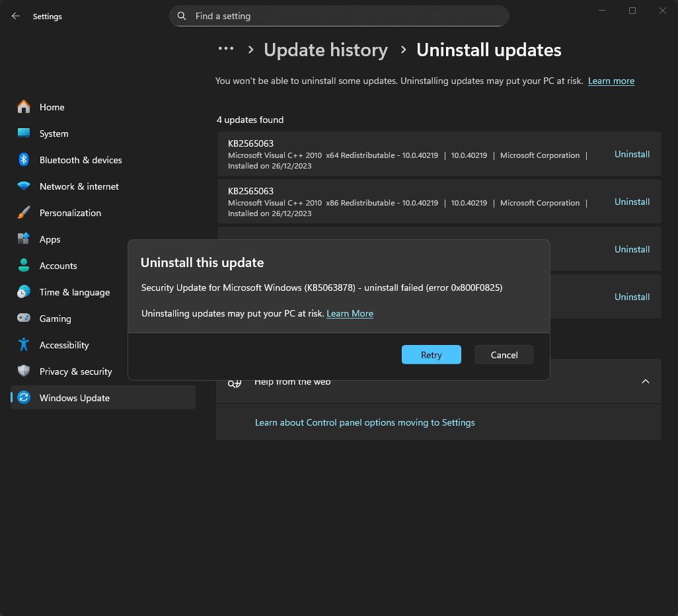
Task: Open Windows Update section
Action: (103, 397)
